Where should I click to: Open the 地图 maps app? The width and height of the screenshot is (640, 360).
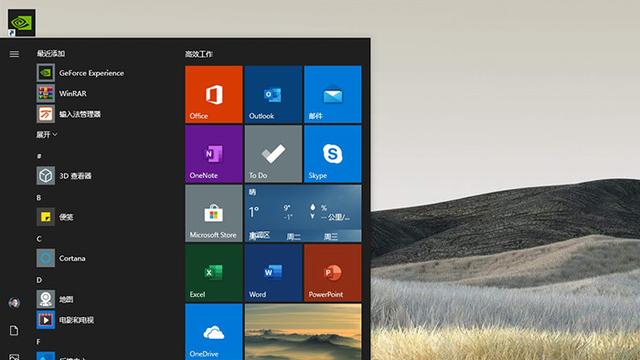(x=55, y=300)
